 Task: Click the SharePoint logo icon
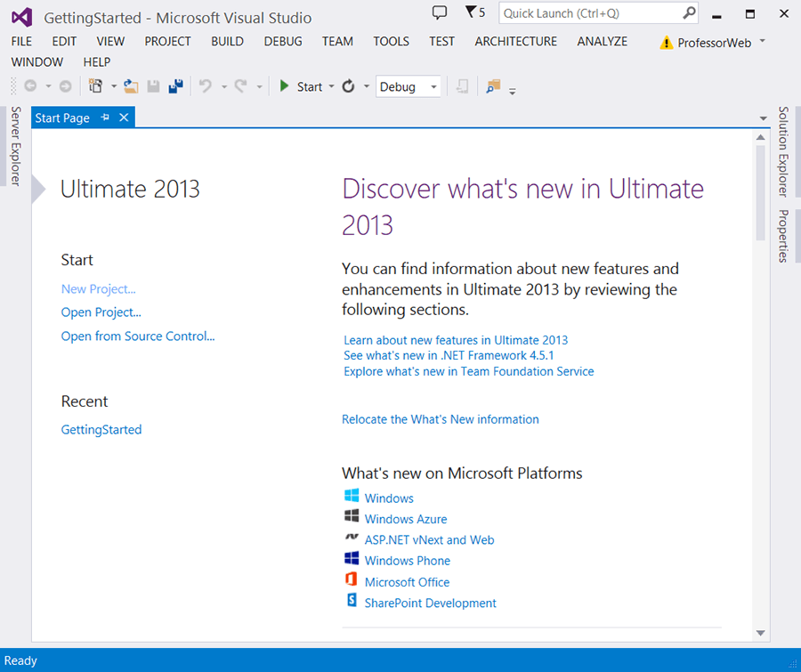point(352,599)
